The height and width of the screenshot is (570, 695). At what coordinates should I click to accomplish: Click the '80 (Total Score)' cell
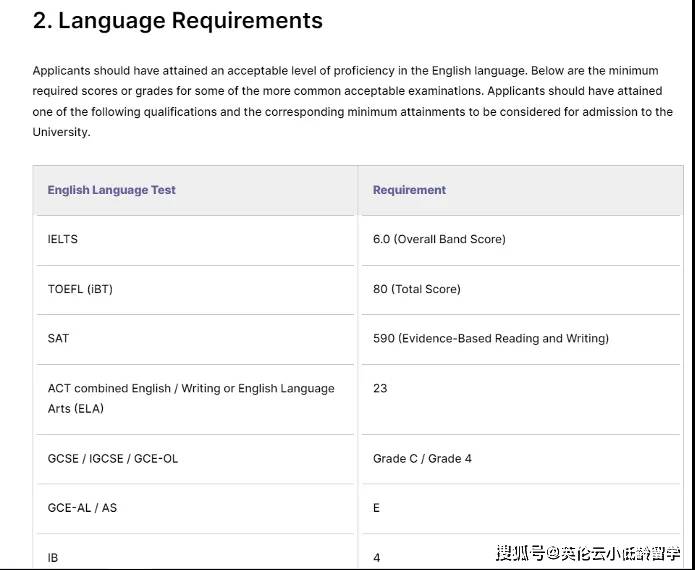(520, 290)
